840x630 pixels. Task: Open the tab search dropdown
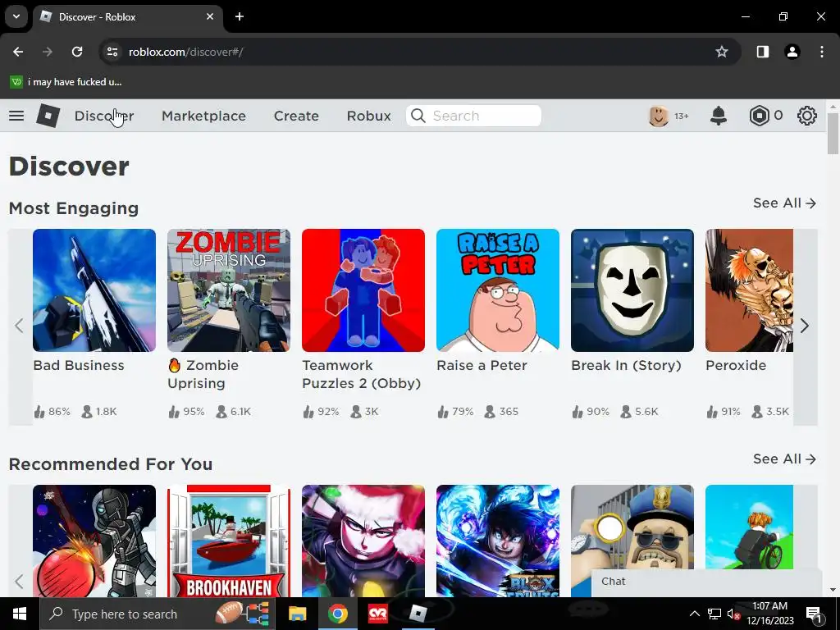pos(16,16)
